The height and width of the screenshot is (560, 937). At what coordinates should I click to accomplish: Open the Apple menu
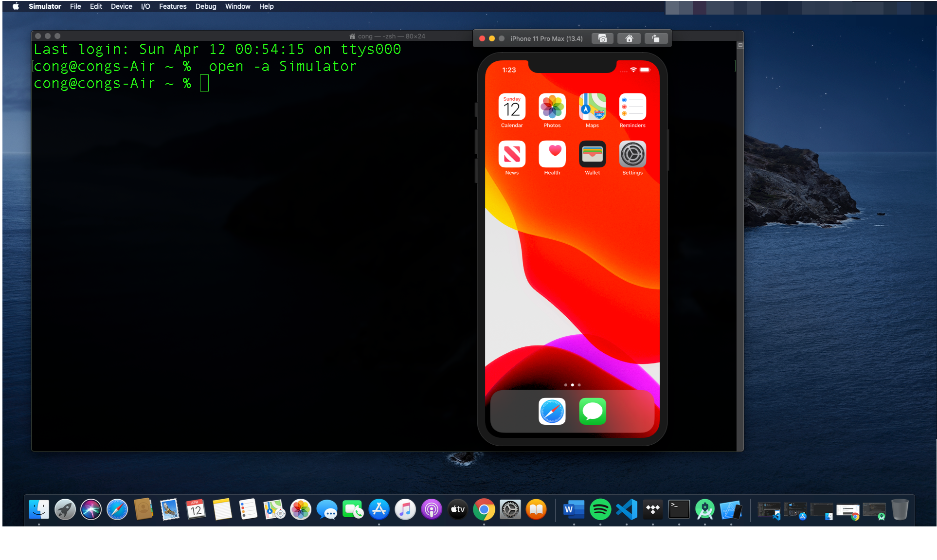(x=16, y=6)
